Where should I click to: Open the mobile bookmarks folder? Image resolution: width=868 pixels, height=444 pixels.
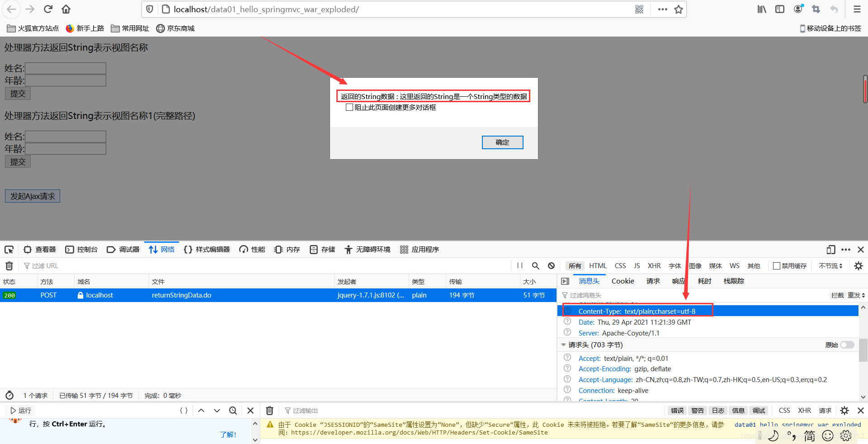(x=830, y=28)
